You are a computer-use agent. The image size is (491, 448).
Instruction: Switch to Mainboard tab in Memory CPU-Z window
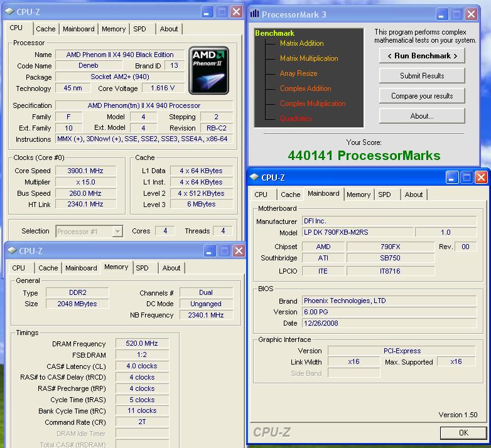[x=81, y=268]
